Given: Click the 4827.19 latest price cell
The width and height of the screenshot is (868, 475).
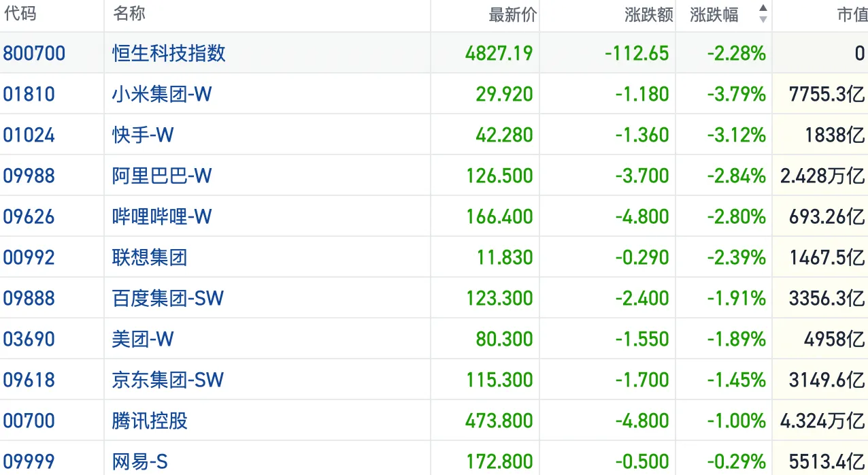Looking at the screenshot, I should (499, 53).
